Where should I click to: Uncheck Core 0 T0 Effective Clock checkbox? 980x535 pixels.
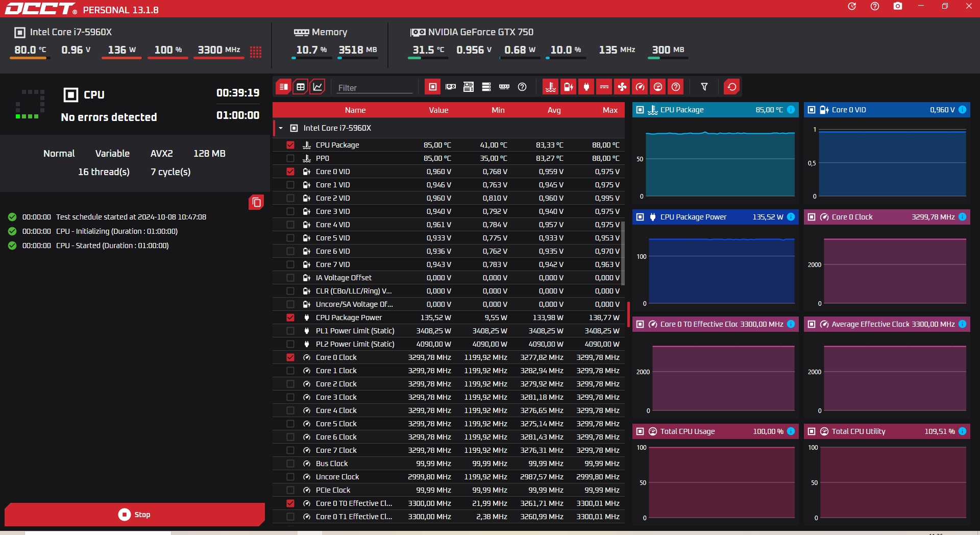point(290,503)
